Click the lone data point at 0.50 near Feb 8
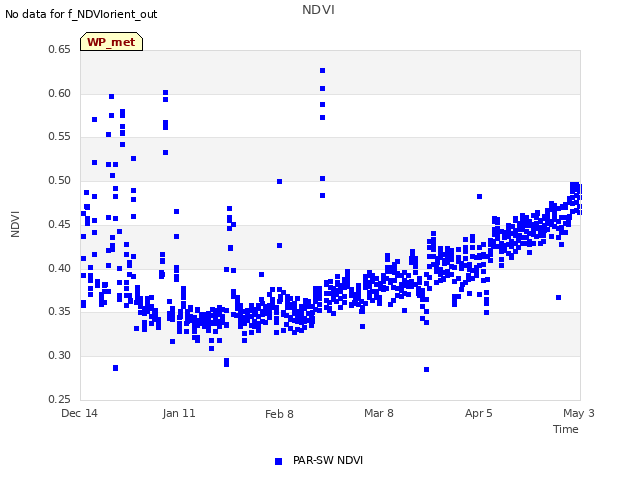This screenshot has width=640, height=480. point(280,181)
